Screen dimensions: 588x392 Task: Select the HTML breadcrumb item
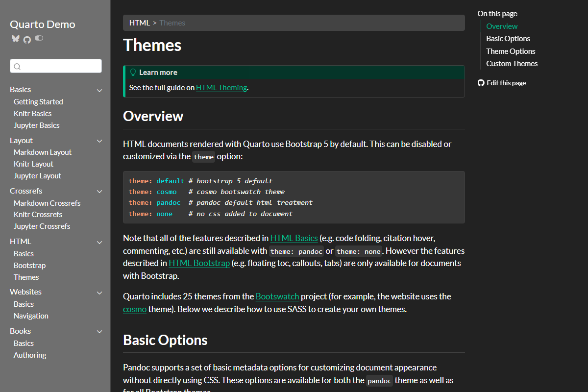coord(140,23)
